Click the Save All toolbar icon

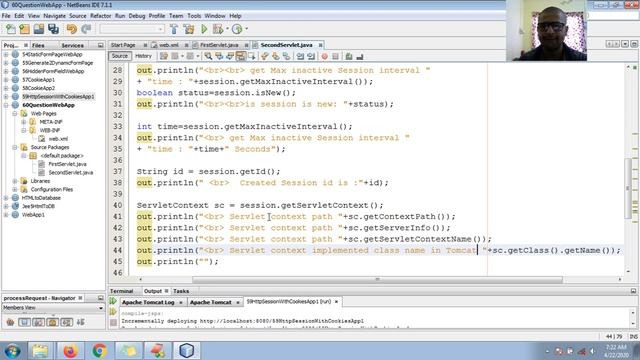[x=53, y=29]
